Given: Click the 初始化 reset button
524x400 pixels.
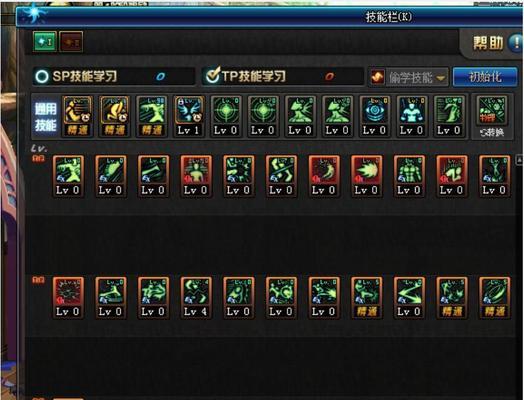Looking at the screenshot, I should point(485,77).
